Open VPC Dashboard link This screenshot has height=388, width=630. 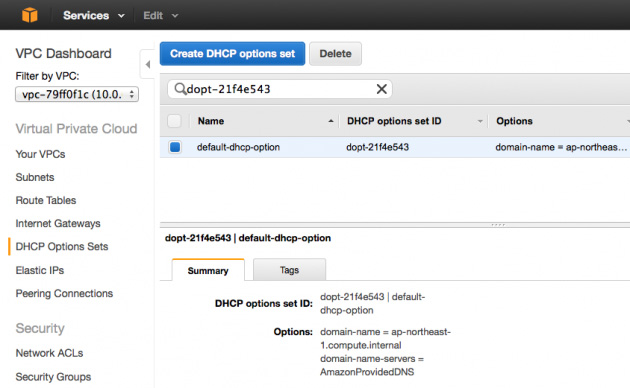pyautogui.click(x=63, y=53)
